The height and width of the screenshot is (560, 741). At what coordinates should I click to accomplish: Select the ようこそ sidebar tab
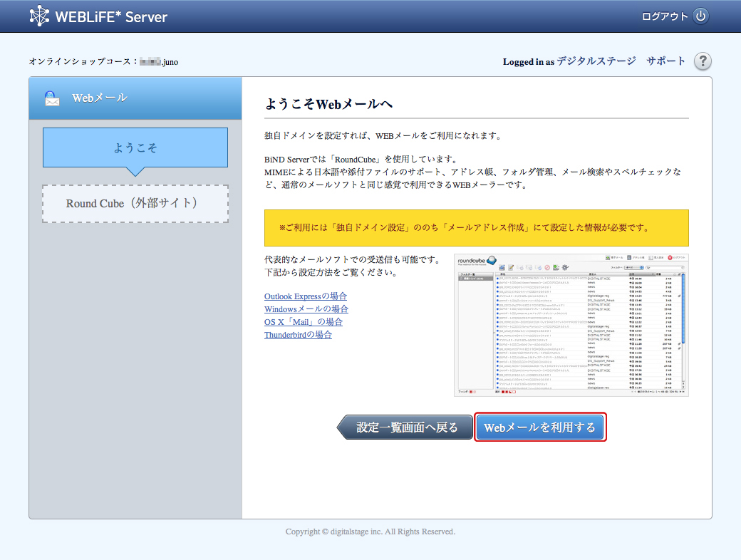tap(135, 147)
